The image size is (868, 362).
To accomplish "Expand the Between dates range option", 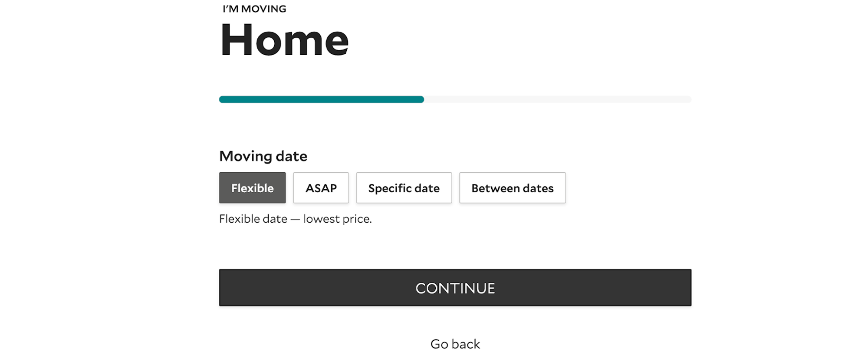I will click(x=512, y=188).
